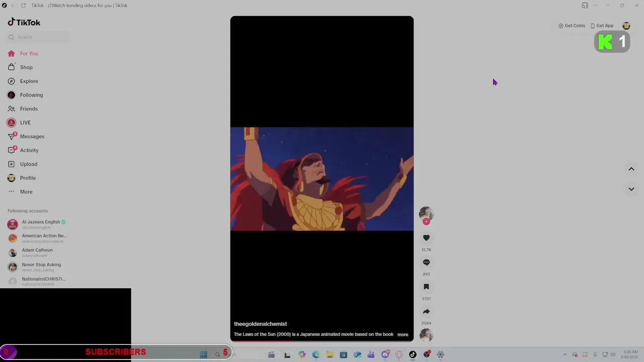
Task: Open the creator avatar beside video
Action: (x=426, y=213)
